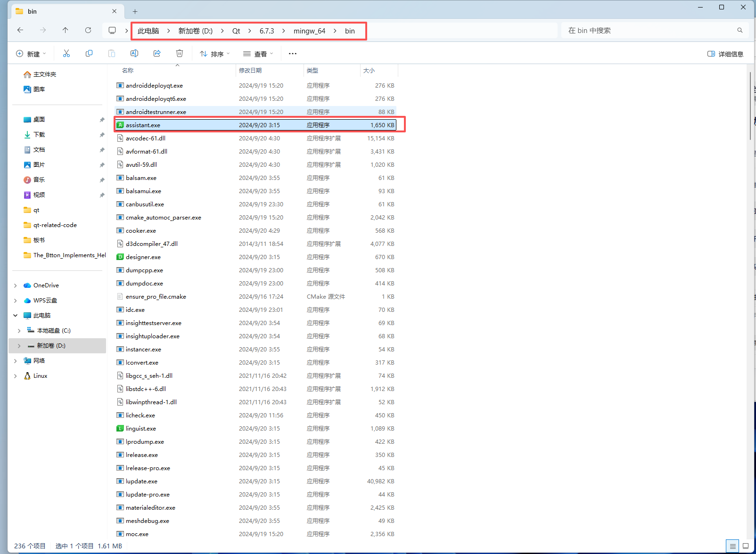756x554 pixels.
Task: Click the search box 在 bin 中搜索
Action: (655, 31)
